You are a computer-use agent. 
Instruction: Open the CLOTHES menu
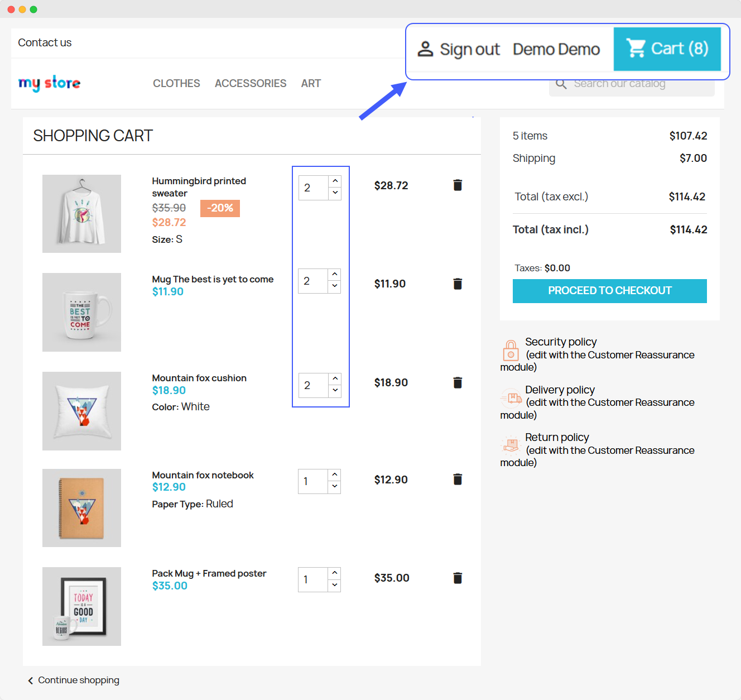[176, 84]
